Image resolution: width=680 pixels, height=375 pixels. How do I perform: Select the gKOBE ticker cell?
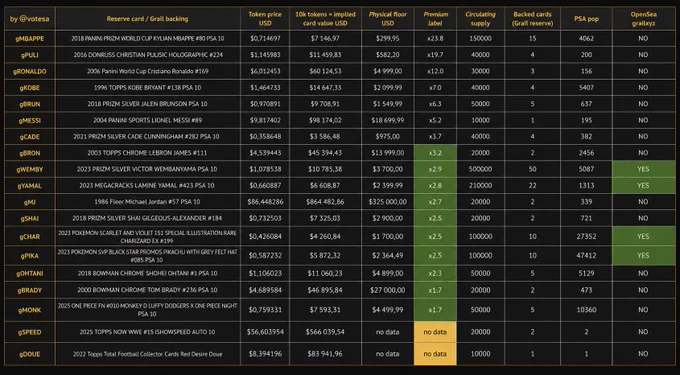point(29,88)
